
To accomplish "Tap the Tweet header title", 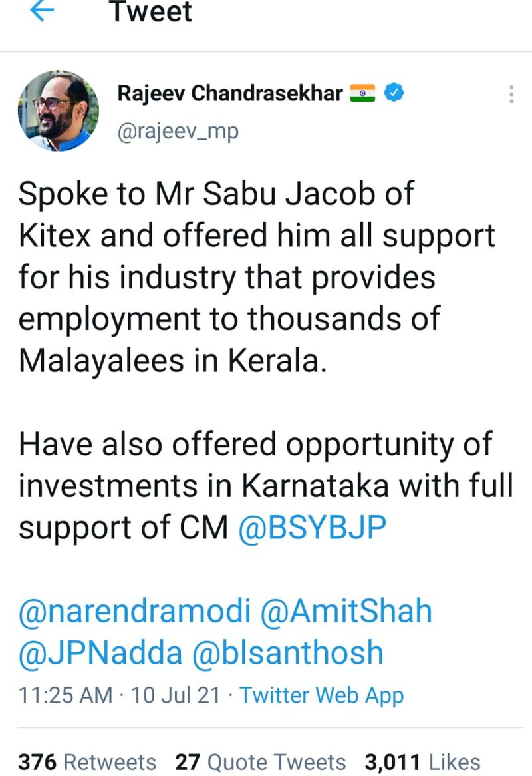I will point(151,12).
